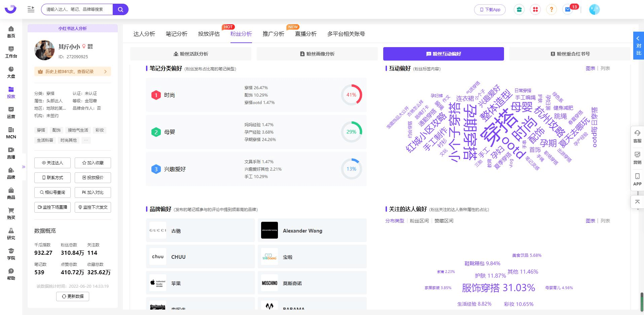The width and height of the screenshot is (644, 315).
Task: Select 粉丝活跃分析 sub-tab
Action: (190, 54)
